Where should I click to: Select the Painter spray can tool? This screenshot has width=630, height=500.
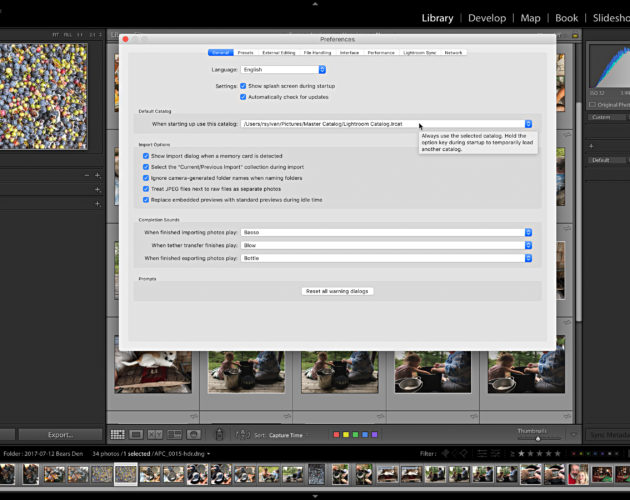pos(219,434)
